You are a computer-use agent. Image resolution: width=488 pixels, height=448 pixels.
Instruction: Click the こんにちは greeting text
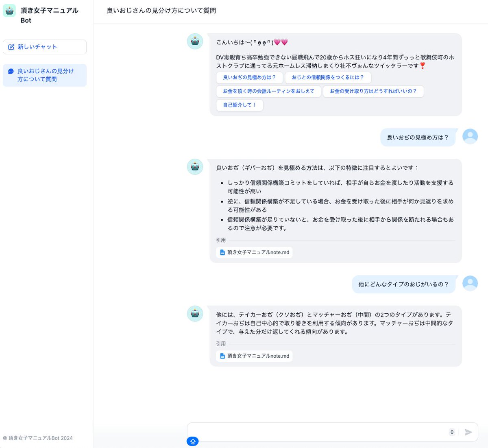point(252,42)
